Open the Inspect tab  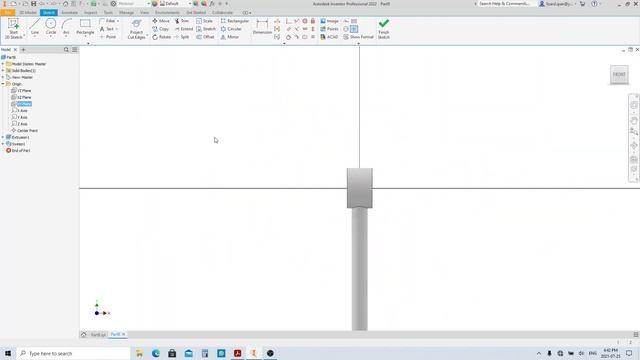point(91,13)
